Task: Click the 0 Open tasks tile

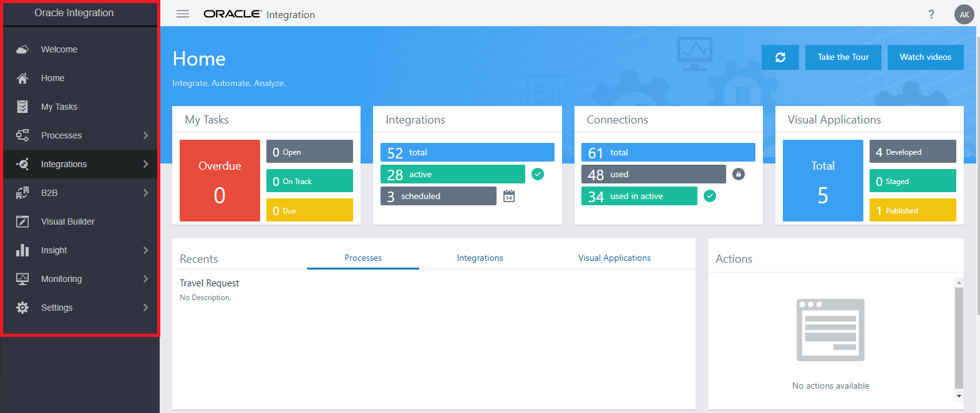Action: point(309,152)
